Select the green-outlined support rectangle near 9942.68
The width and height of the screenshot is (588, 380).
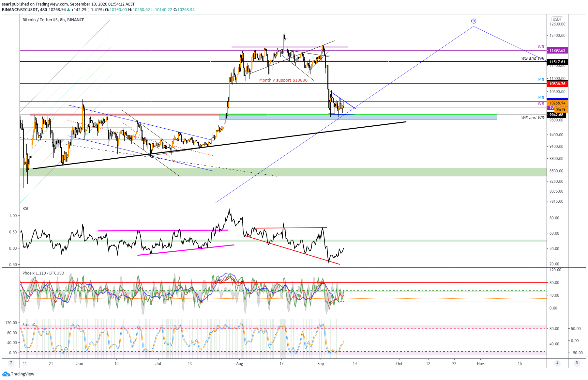click(358, 117)
